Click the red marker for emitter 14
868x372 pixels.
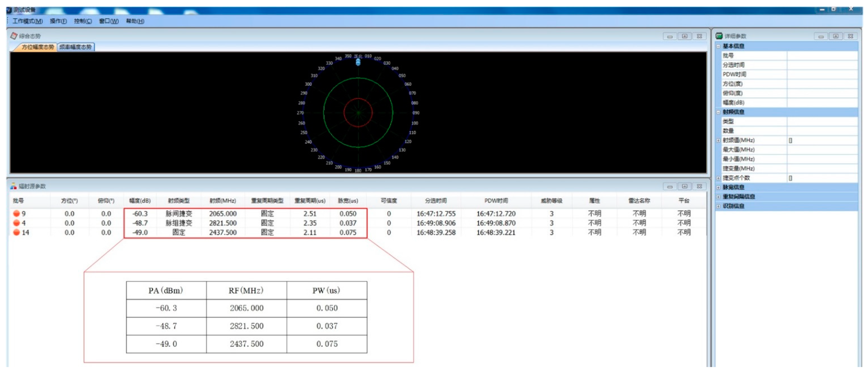coord(16,232)
